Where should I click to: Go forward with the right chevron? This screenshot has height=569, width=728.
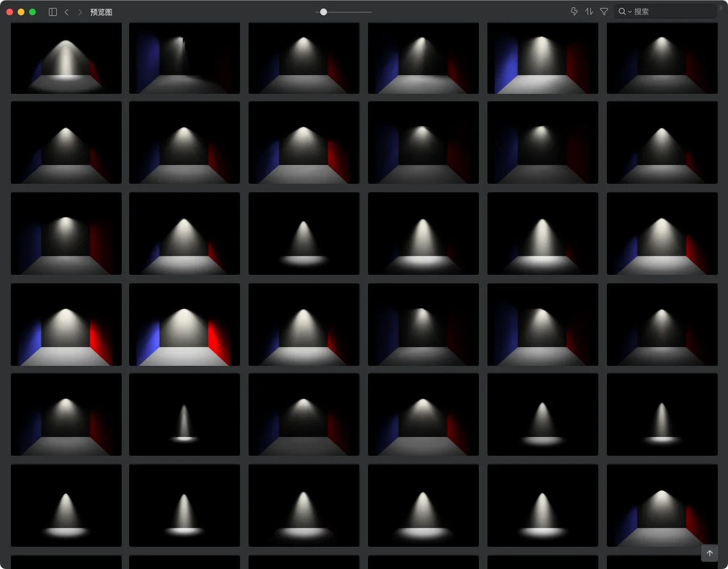tap(80, 12)
